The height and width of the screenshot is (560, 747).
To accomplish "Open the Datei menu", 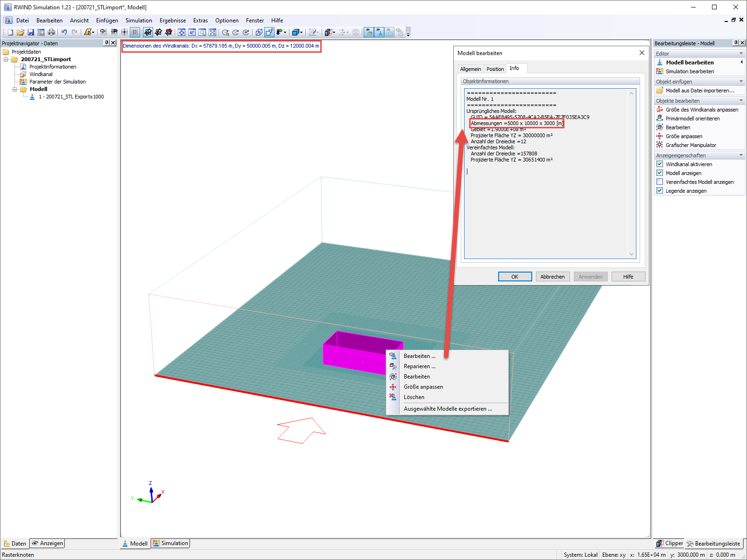I will tap(22, 21).
